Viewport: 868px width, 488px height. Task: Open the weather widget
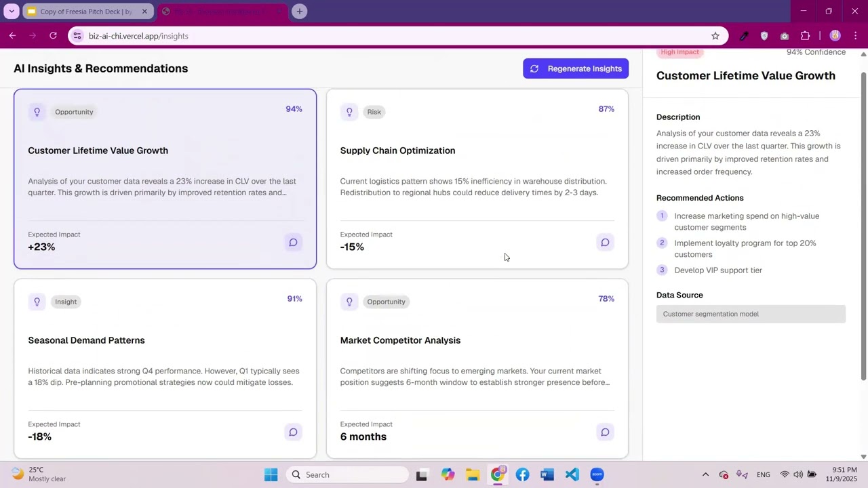tap(39, 474)
